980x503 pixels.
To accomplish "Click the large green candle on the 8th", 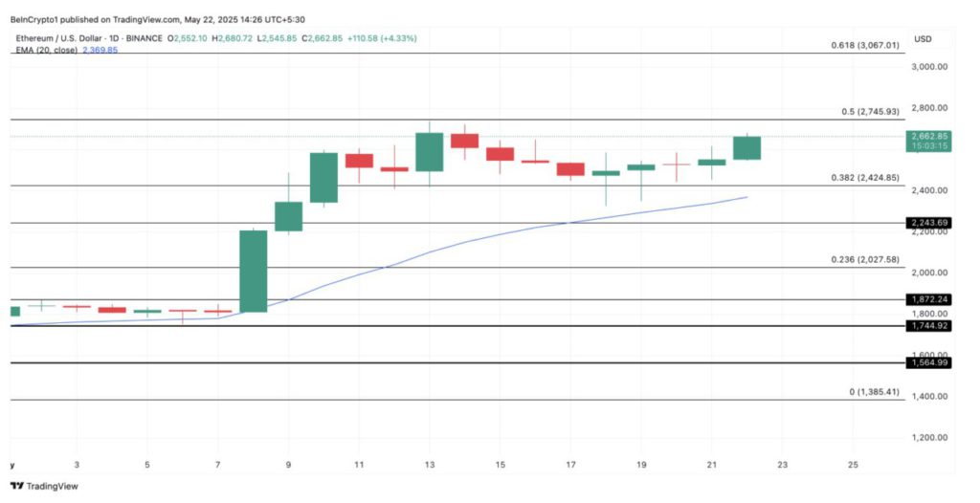I will 253,271.
